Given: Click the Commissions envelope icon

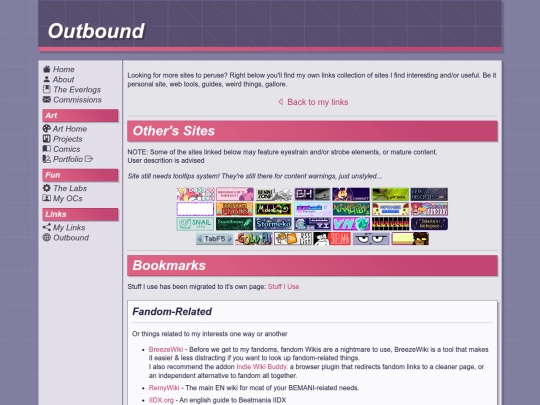Looking at the screenshot, I should click(46, 100).
